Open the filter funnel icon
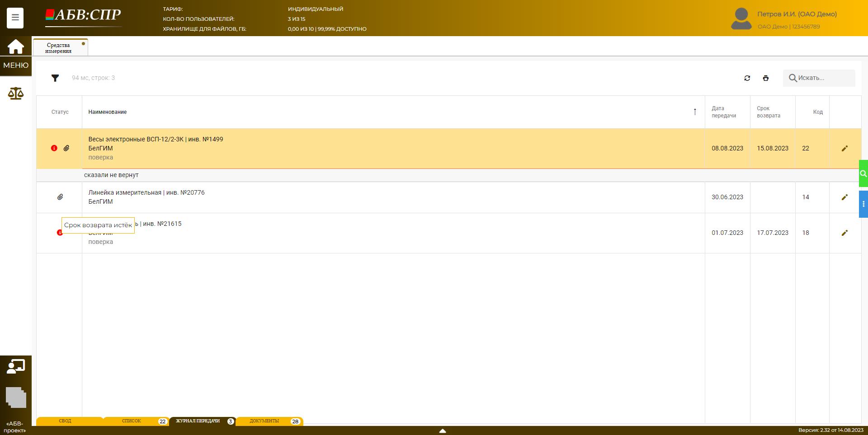Screen dimensions: 868x435 click(x=55, y=78)
